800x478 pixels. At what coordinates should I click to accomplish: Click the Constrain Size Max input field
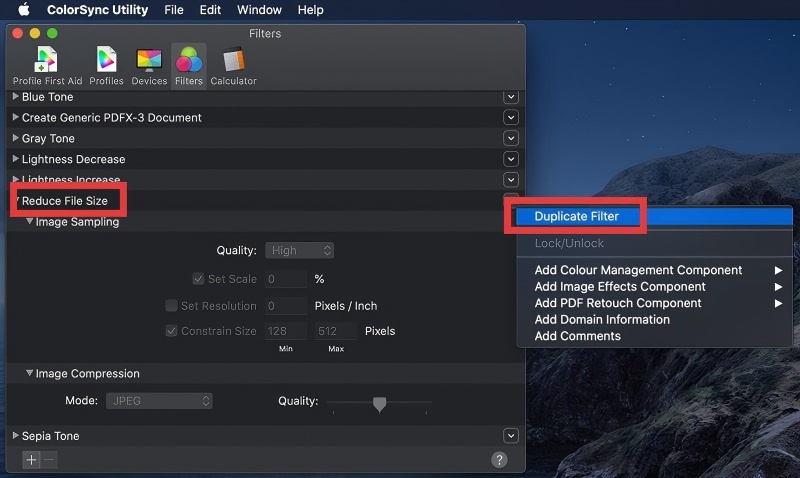336,331
